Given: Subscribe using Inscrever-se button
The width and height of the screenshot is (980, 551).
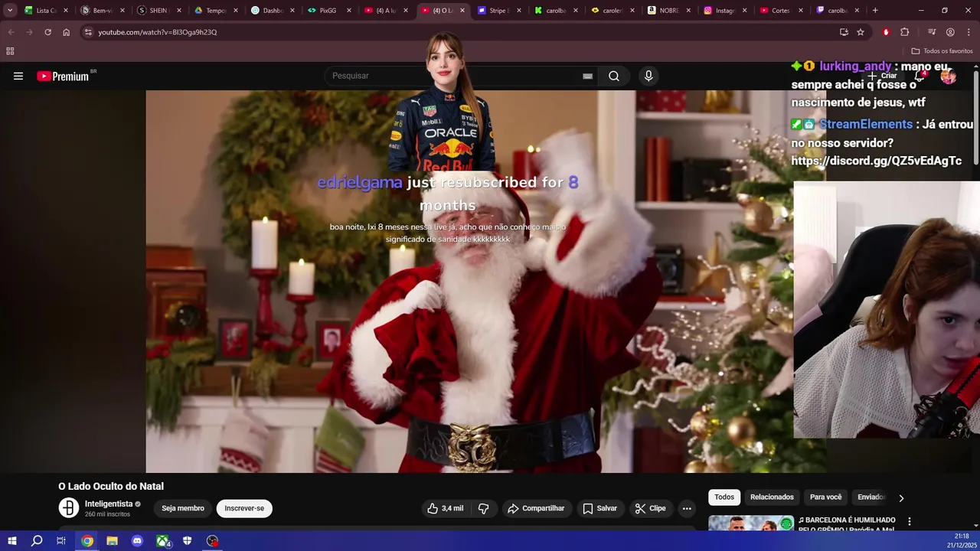Looking at the screenshot, I should (x=244, y=508).
